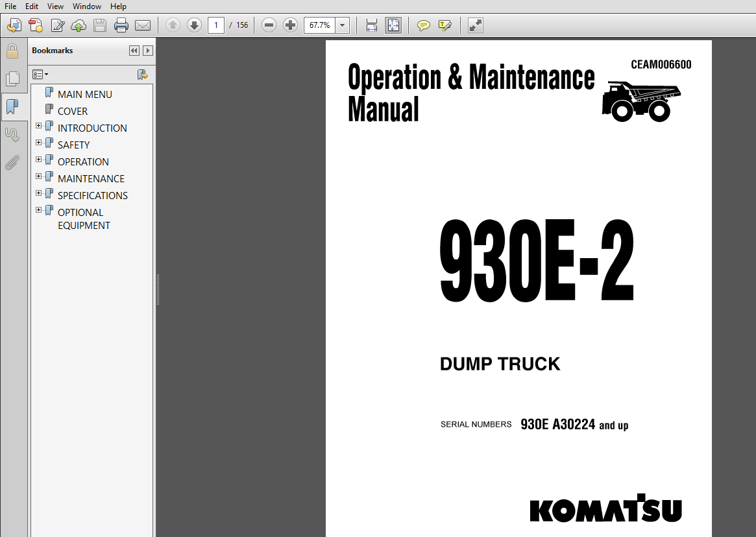Screen dimensions: 756x537
Task: Select the OPERATION bookmark label
Action: click(84, 162)
